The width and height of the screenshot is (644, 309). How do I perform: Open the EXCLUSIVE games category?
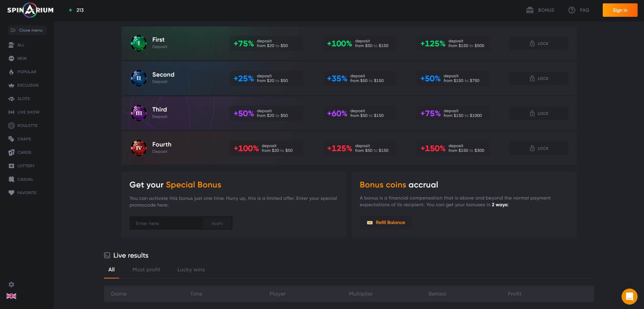24,85
